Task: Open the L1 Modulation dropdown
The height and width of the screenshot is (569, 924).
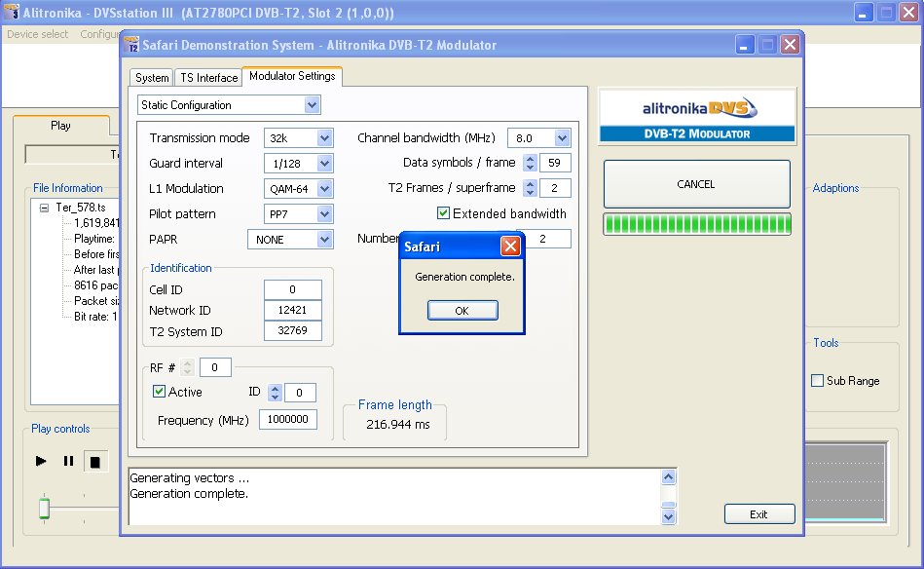Action: click(x=324, y=189)
